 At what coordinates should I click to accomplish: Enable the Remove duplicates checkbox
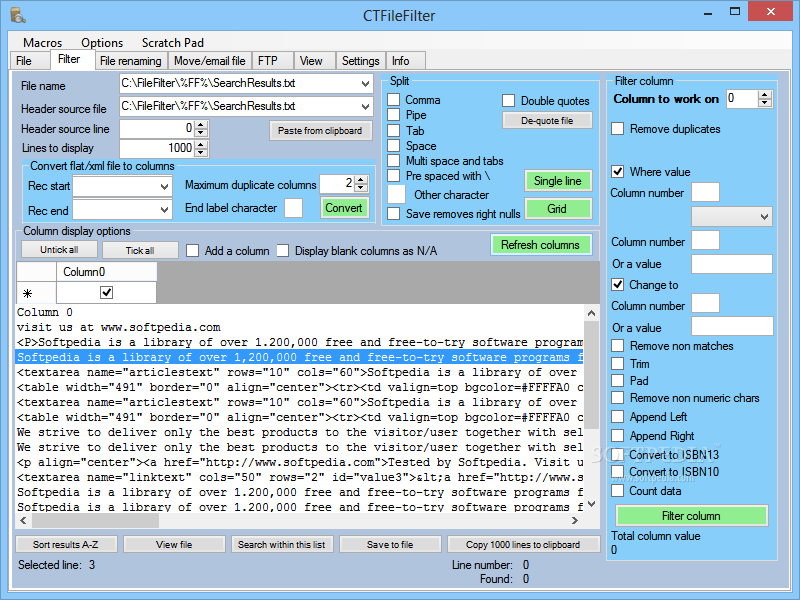pyautogui.click(x=617, y=129)
